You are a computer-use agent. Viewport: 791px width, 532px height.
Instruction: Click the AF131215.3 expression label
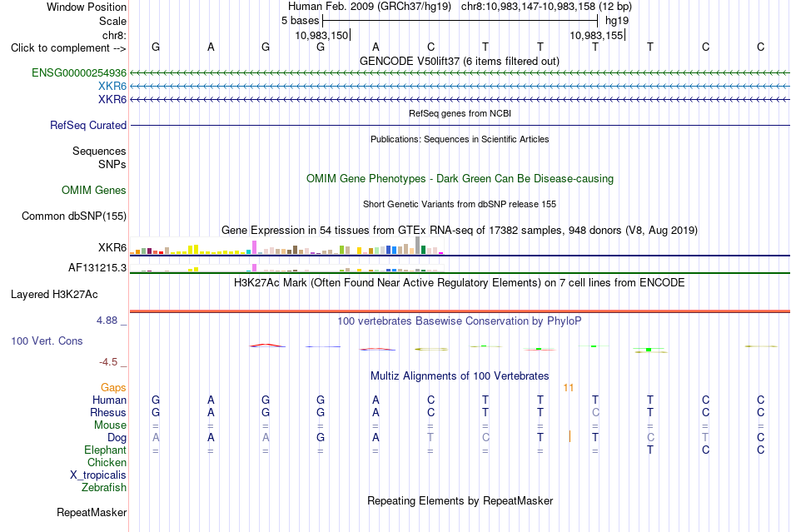coord(97,268)
